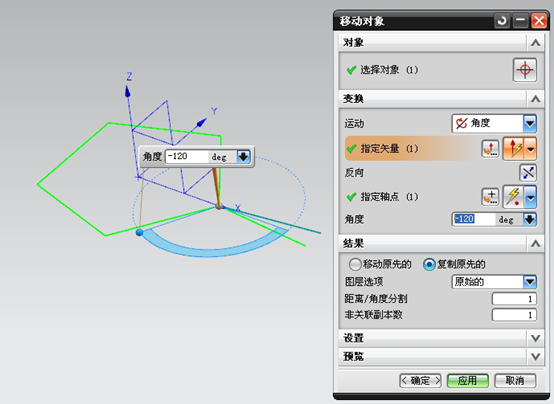Click the inferred point lightning icon

pyautogui.click(x=513, y=197)
